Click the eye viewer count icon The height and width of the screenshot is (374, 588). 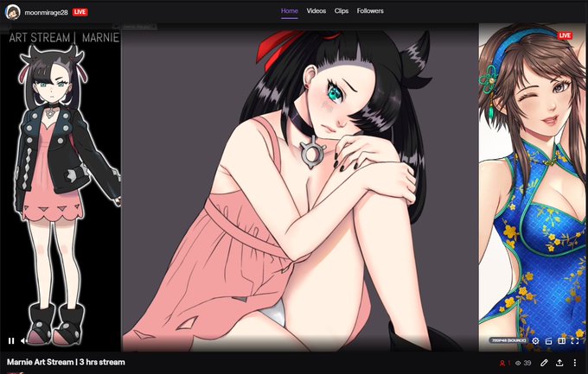click(518, 363)
